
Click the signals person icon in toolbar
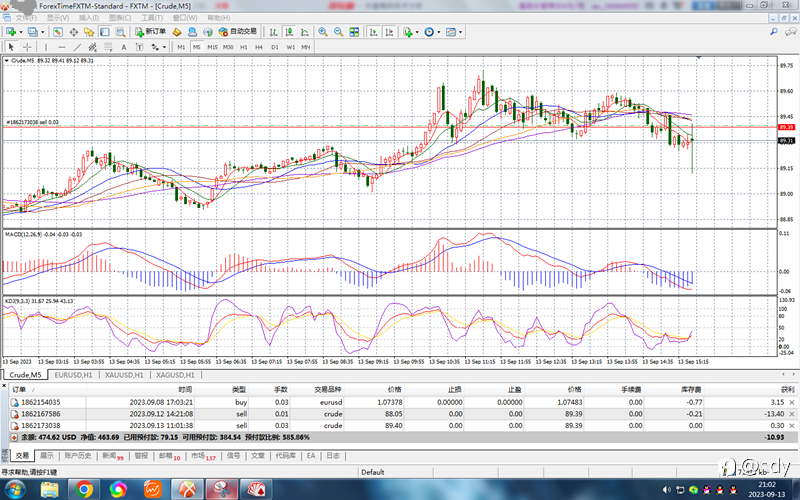coord(192,32)
